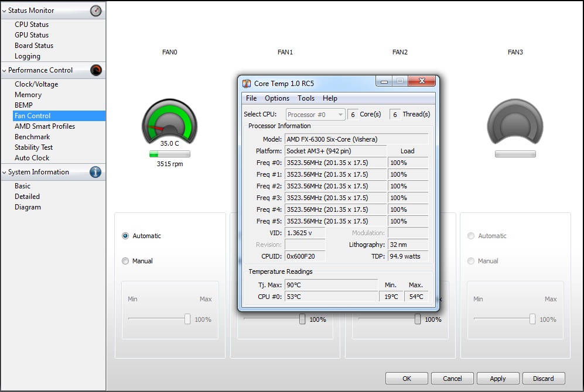Click the Status Monitor gauge icon
The image size is (584, 392).
(95, 11)
